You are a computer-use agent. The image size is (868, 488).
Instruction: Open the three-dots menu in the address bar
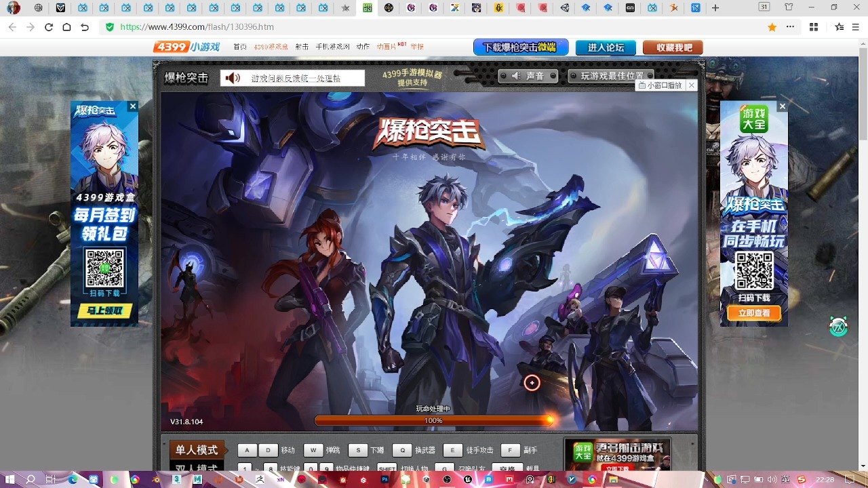coord(790,27)
